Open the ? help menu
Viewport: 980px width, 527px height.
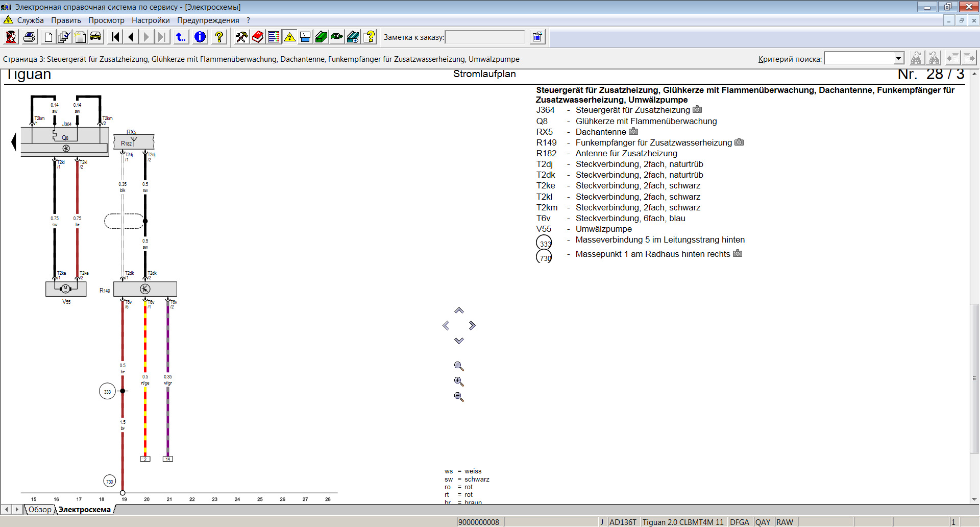click(248, 20)
